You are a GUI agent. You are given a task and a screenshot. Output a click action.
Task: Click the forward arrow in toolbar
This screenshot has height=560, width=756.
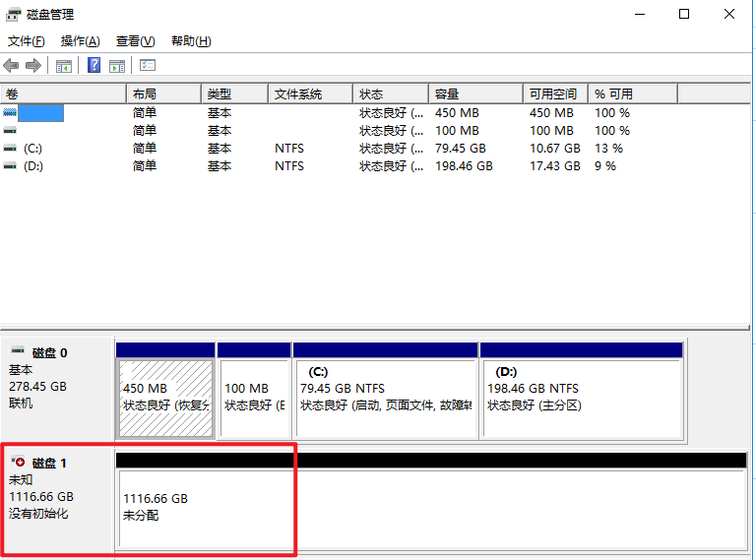point(33,66)
